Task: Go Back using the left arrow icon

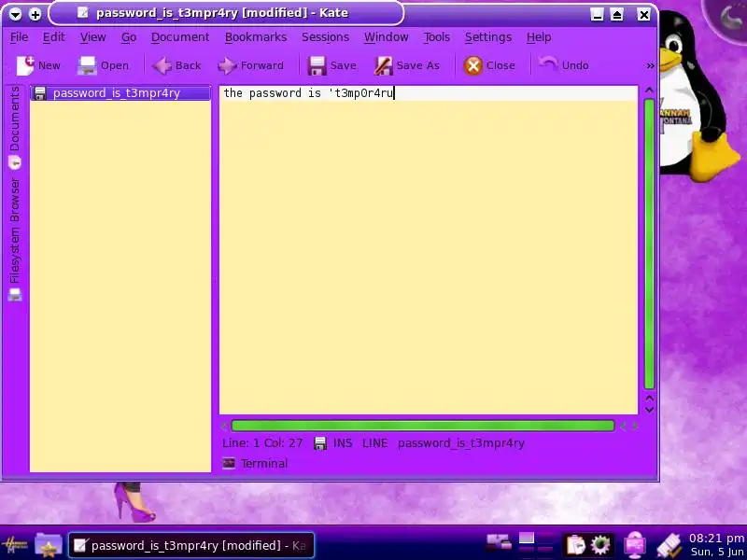Action: click(162, 65)
